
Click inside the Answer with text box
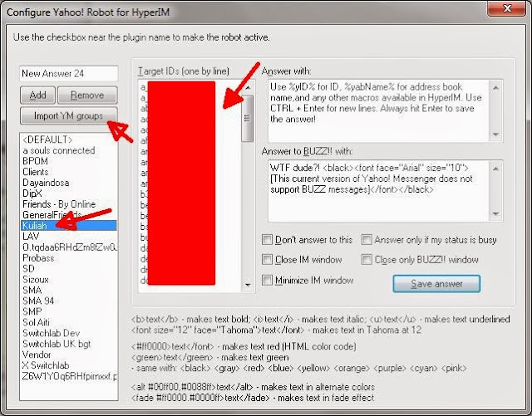click(x=378, y=111)
